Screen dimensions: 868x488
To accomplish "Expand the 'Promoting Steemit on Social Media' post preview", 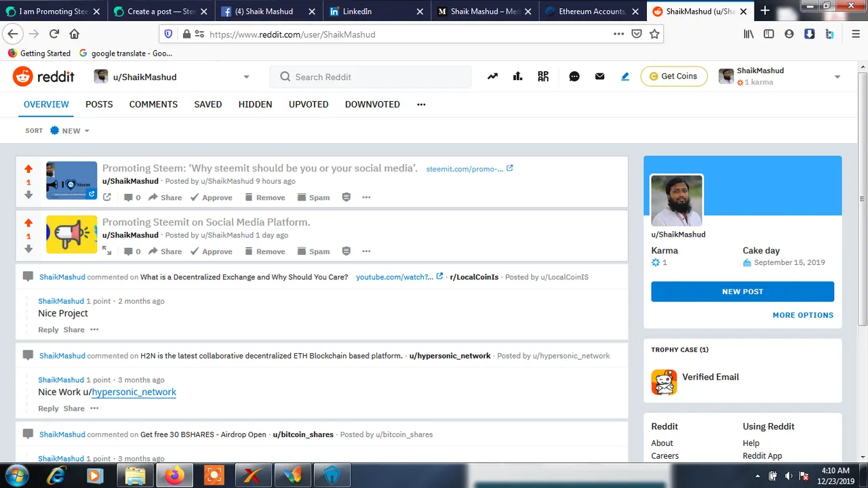I will tap(107, 251).
